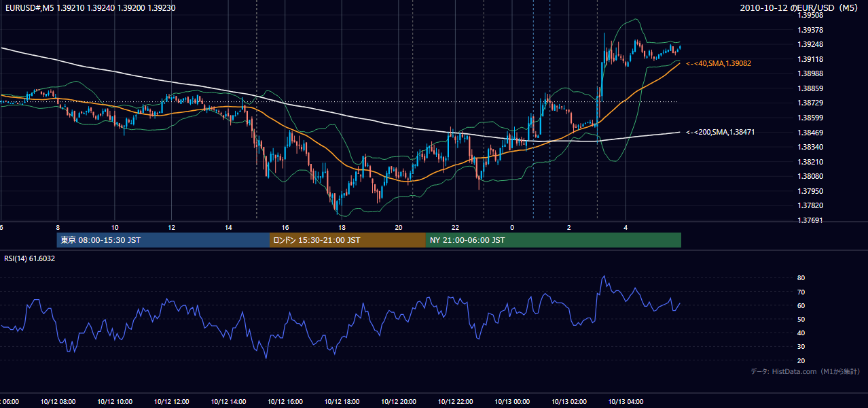Click the RSI scale label 40
This screenshot has height=408, width=868.
tap(801, 333)
